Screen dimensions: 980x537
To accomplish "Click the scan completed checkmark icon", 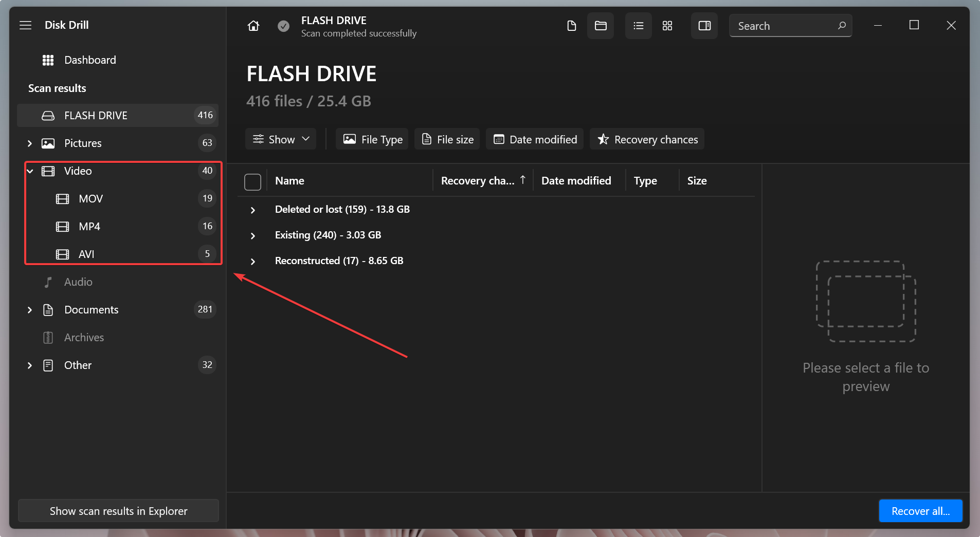I will point(283,26).
